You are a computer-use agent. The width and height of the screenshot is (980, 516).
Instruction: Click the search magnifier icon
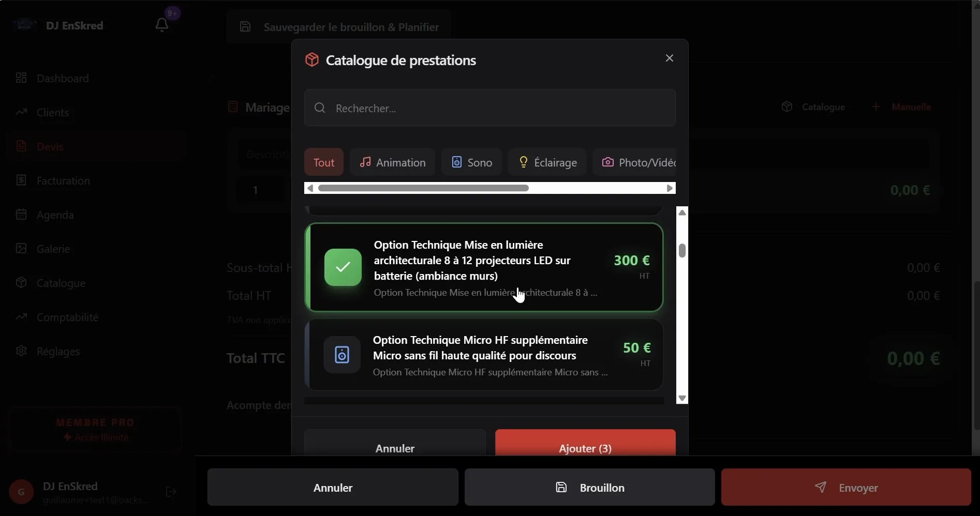pos(320,108)
